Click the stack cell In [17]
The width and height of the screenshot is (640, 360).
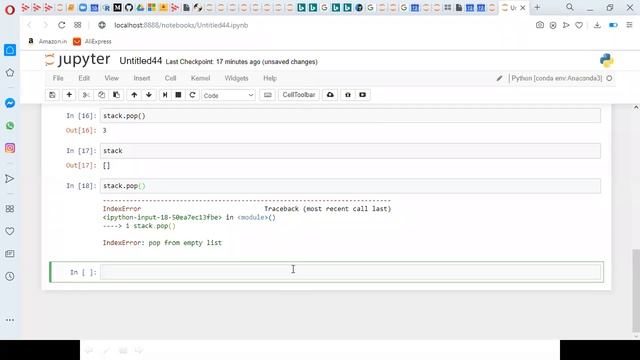[351, 151]
